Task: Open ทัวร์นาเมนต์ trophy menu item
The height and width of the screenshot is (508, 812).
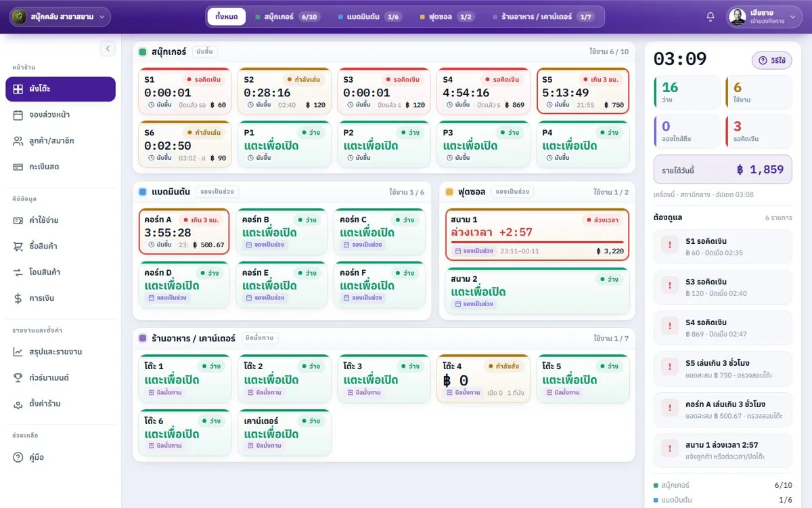Action: [x=60, y=378]
